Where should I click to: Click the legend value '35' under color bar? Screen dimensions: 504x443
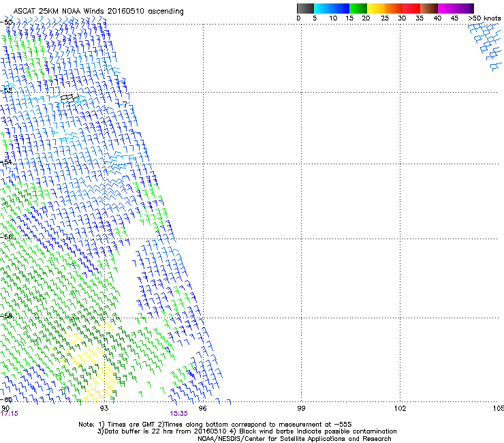click(420, 18)
